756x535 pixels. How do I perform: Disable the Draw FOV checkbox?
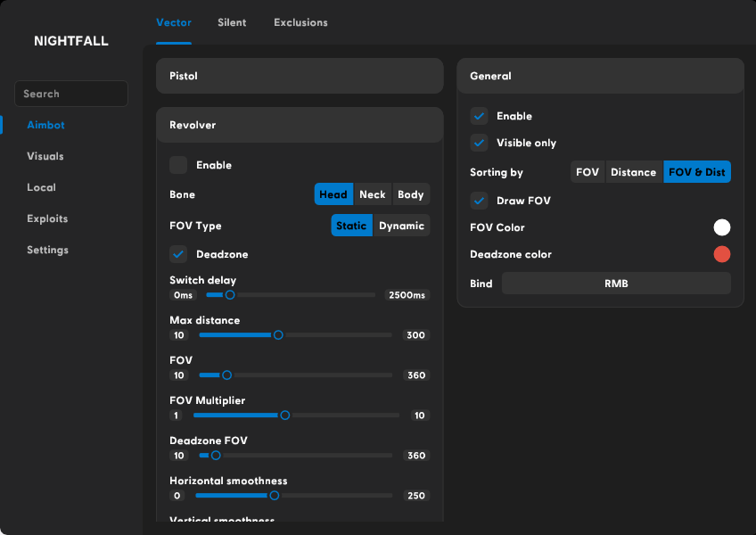click(x=480, y=201)
